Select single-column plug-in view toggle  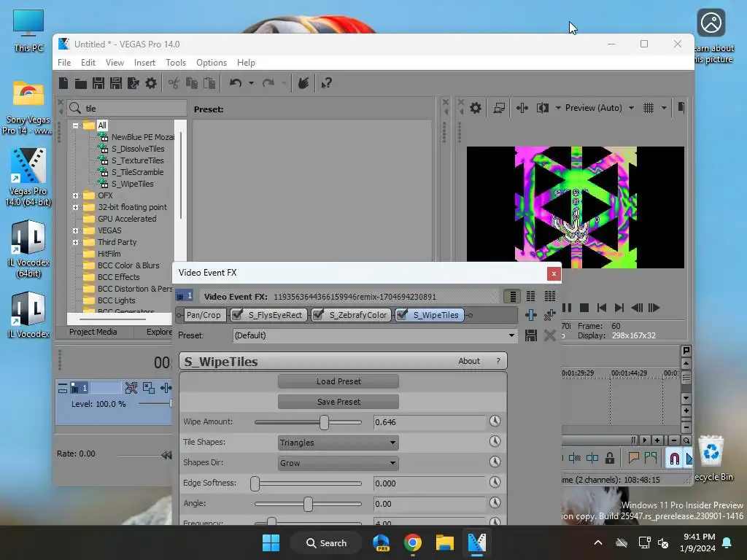tap(512, 296)
